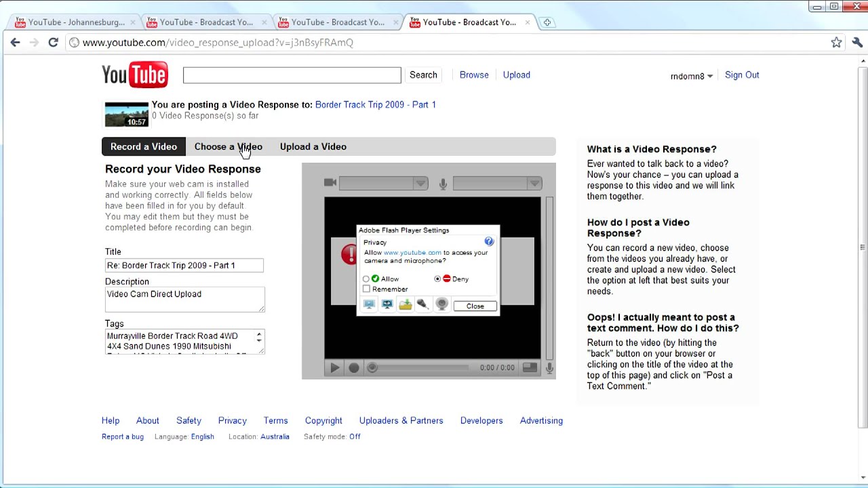Image resolution: width=868 pixels, height=488 pixels.
Task: Switch to Record a Video tab
Action: click(x=144, y=146)
